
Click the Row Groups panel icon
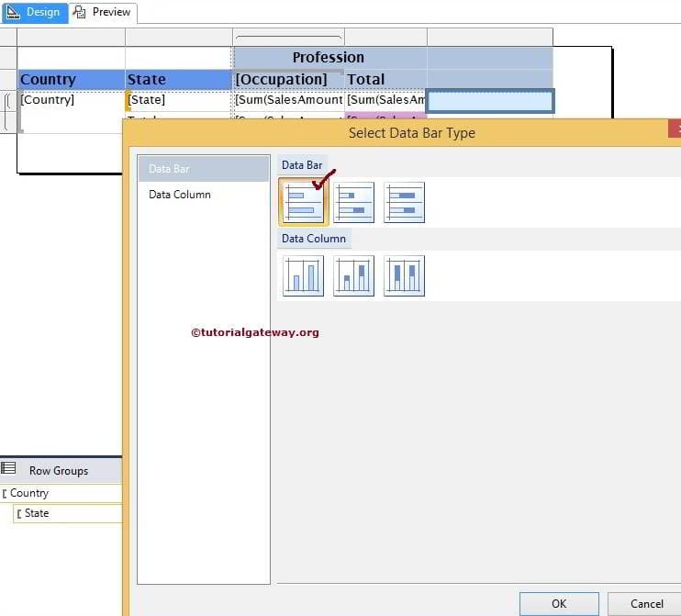coord(8,468)
